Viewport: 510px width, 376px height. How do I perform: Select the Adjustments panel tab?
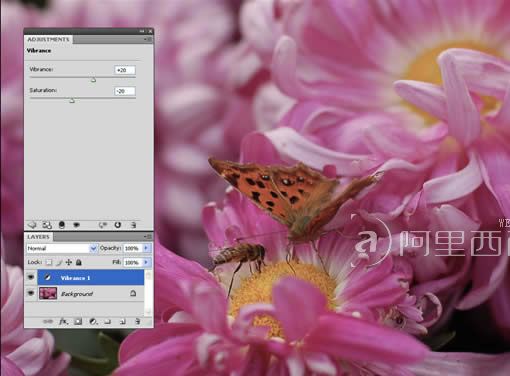tap(48, 39)
